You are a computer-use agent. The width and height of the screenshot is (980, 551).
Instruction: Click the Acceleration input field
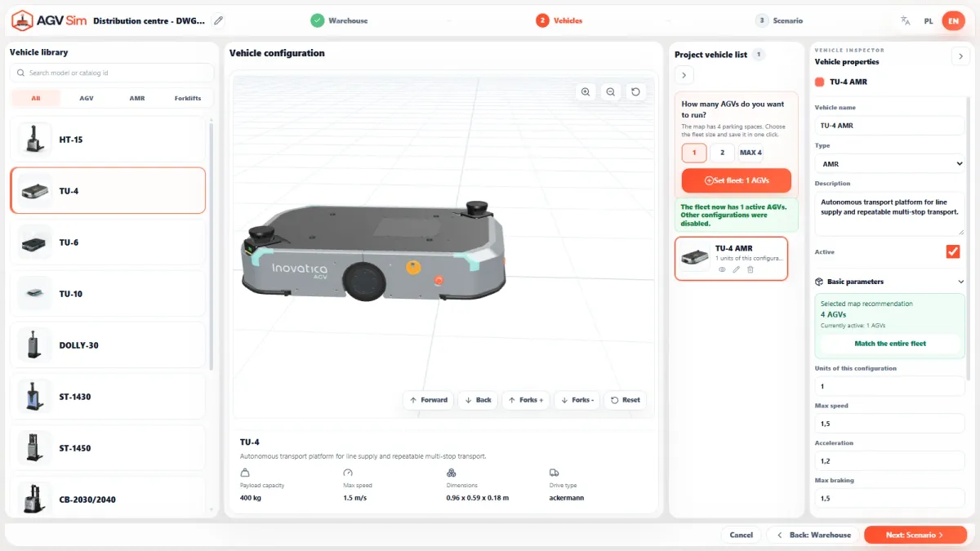tap(890, 461)
